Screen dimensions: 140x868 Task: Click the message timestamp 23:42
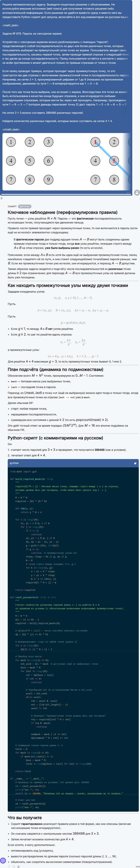coord(138,866)
